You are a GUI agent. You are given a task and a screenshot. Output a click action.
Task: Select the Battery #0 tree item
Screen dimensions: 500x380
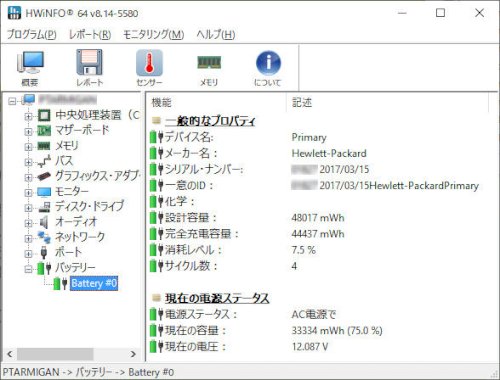94,283
